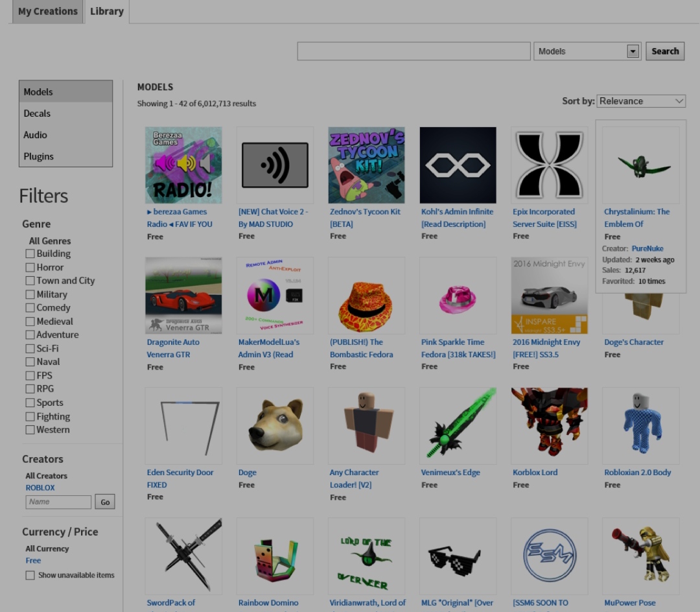Viewport: 700px width, 612px height.
Task: Open SSM6 logo thumbnail
Action: (x=550, y=556)
